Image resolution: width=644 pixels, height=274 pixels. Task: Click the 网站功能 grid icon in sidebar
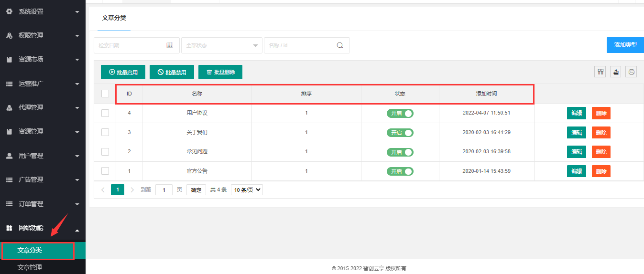pyautogui.click(x=9, y=228)
